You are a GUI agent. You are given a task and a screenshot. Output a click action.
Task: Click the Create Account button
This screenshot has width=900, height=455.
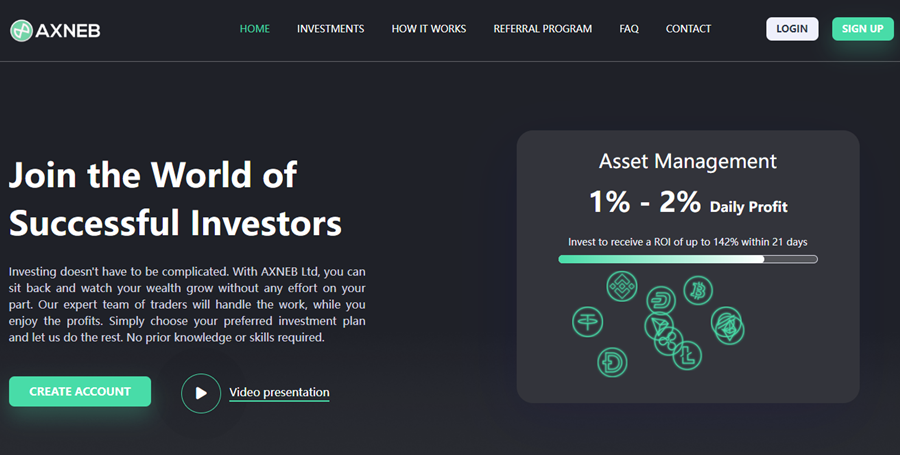coord(80,391)
